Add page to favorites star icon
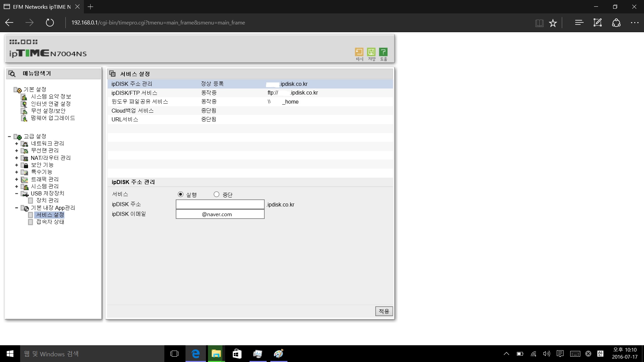 click(553, 23)
